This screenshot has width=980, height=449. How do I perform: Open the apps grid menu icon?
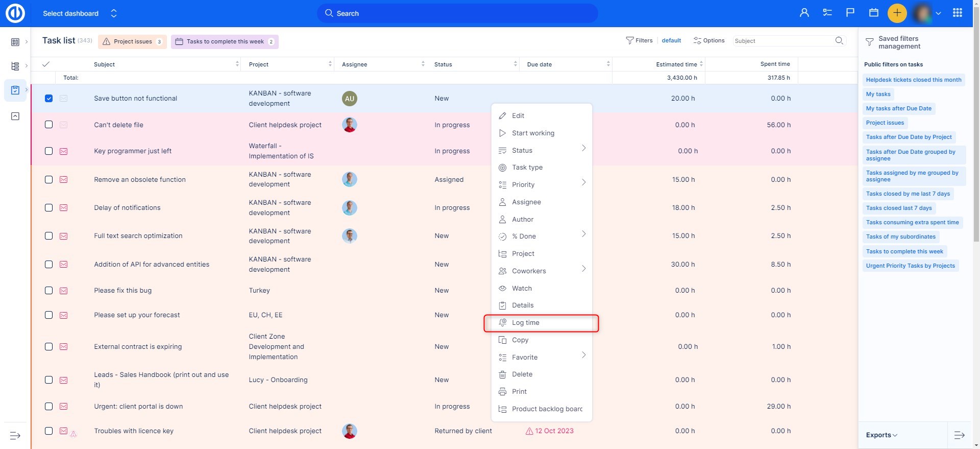coord(958,13)
